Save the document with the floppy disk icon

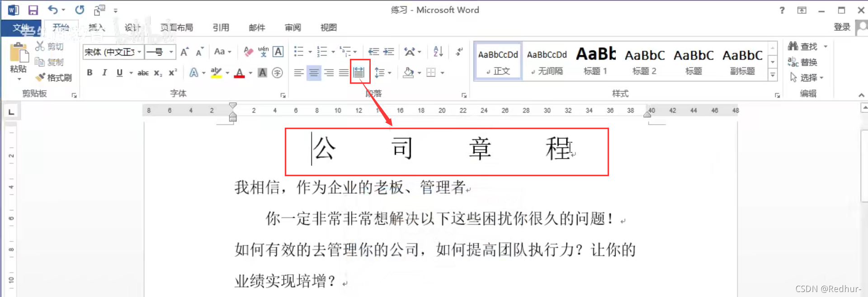33,10
